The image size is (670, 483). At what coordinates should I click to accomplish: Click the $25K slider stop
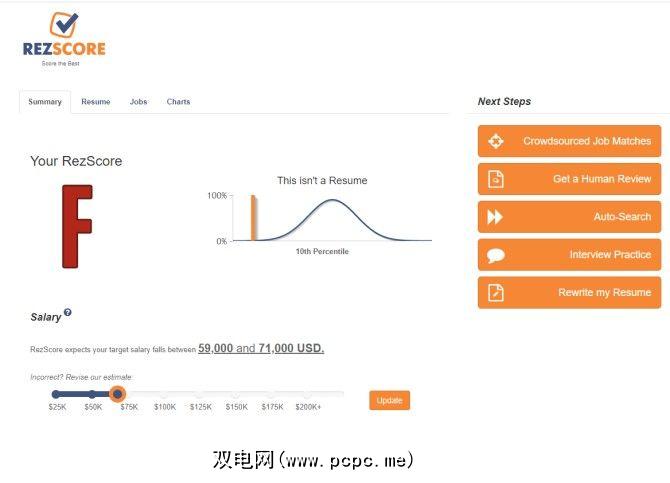pos(56,394)
